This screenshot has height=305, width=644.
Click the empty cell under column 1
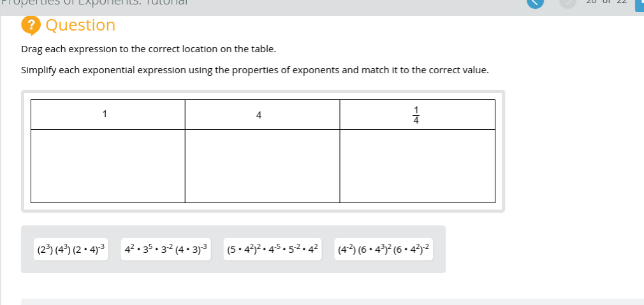coord(108,166)
